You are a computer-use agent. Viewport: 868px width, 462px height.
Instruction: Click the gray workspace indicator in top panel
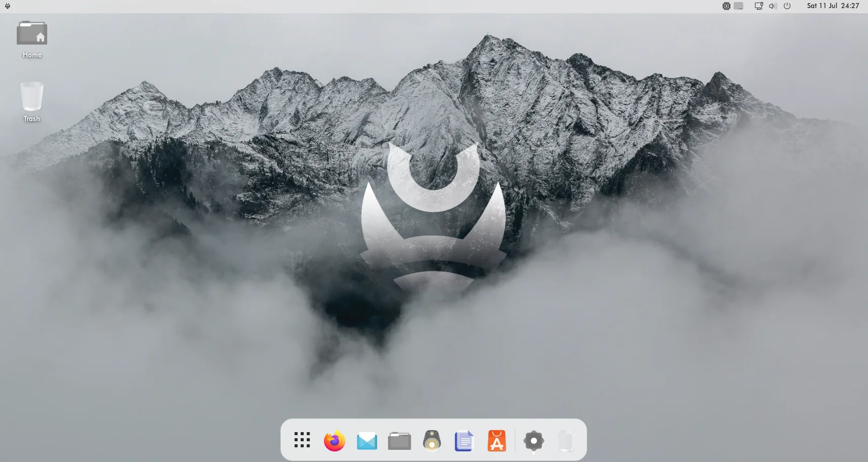tap(739, 6)
